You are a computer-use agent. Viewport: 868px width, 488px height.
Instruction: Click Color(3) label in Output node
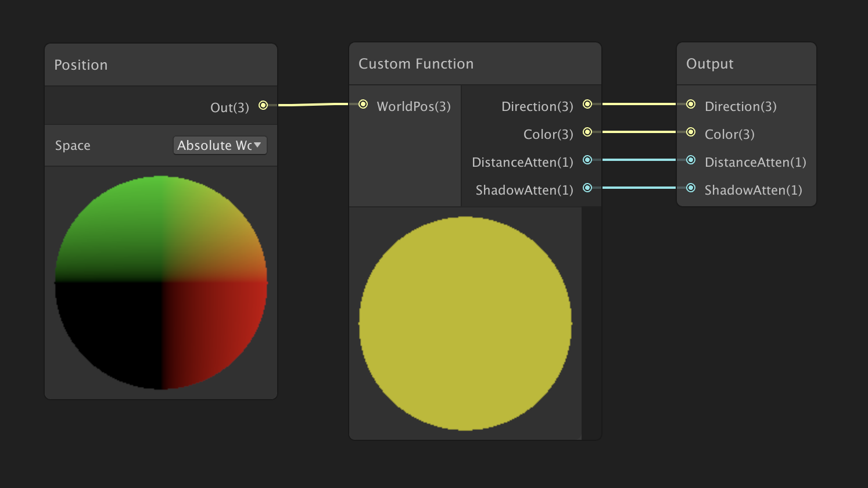730,134
